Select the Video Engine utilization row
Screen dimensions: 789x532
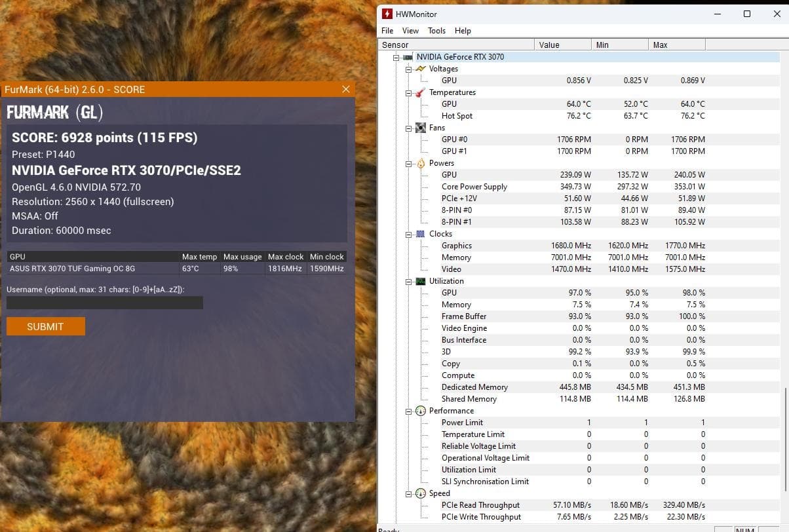[579, 328]
